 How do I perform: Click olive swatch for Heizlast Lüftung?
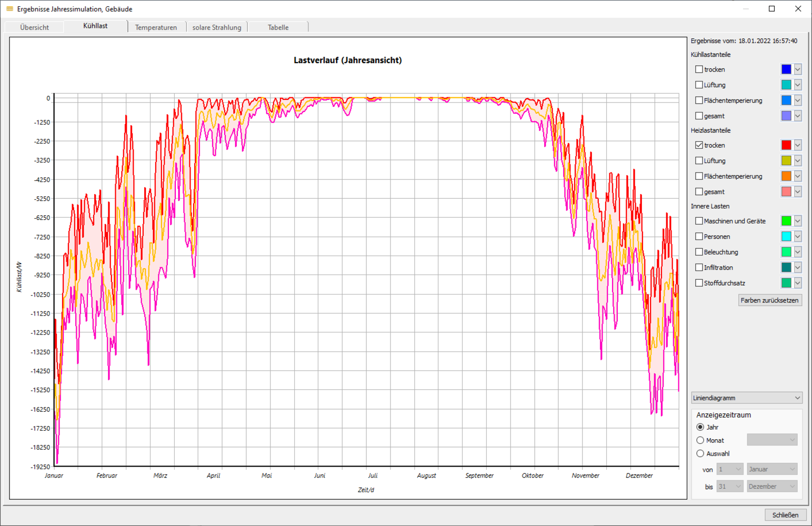(x=786, y=160)
